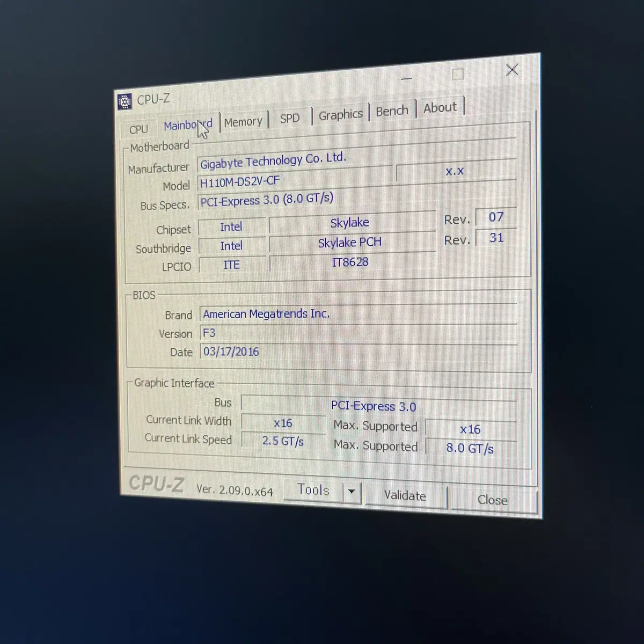644x644 pixels.
Task: Click the Southbridge vendor Intel field
Action: tap(231, 246)
